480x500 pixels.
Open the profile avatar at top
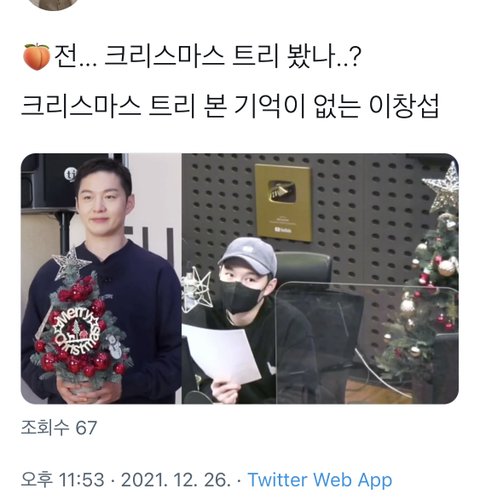click(53, 4)
